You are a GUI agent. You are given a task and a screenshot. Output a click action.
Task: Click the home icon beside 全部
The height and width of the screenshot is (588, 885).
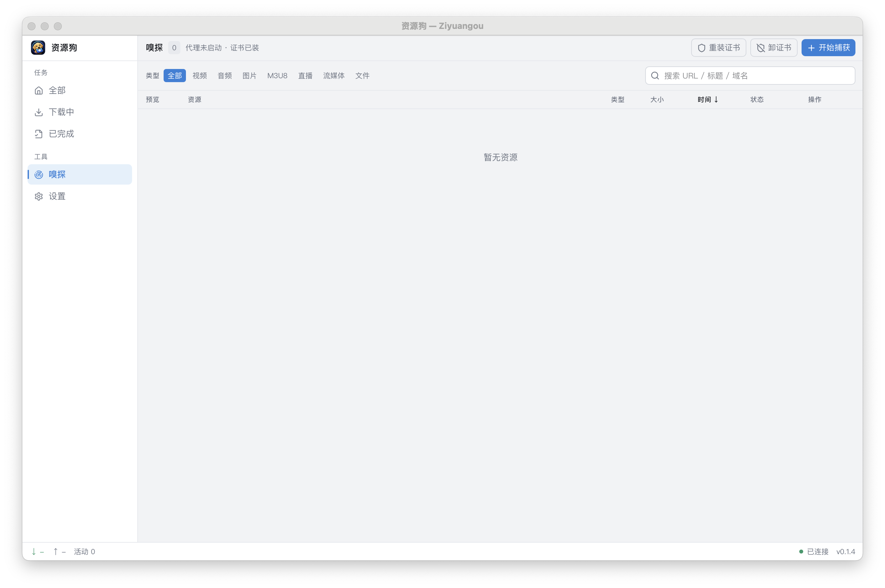click(x=39, y=90)
